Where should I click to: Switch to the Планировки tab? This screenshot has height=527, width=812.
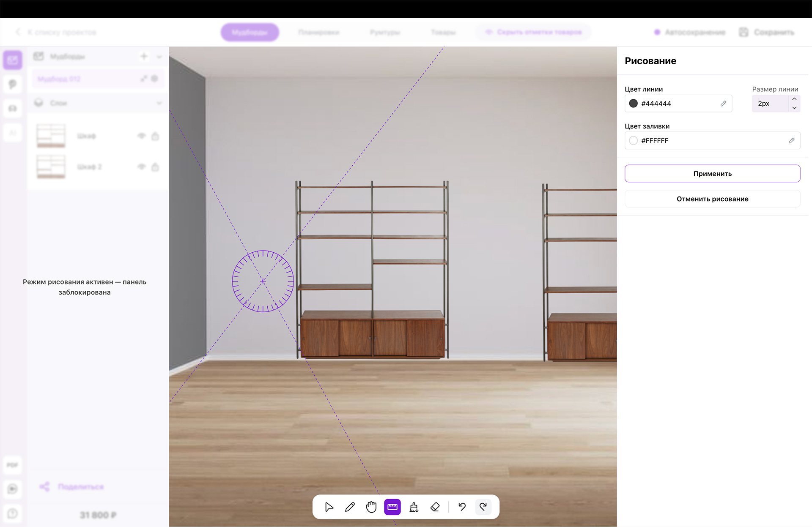(318, 32)
